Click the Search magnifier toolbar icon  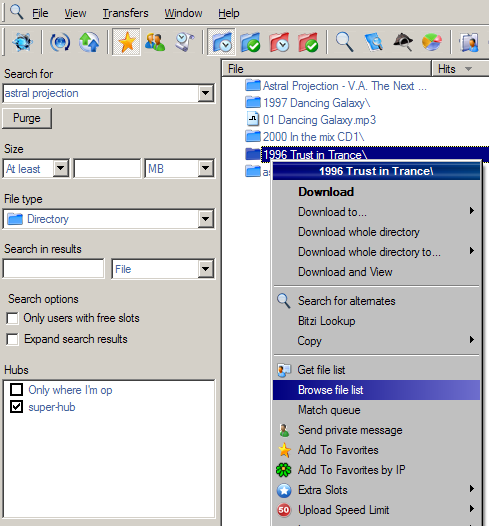coord(345,42)
